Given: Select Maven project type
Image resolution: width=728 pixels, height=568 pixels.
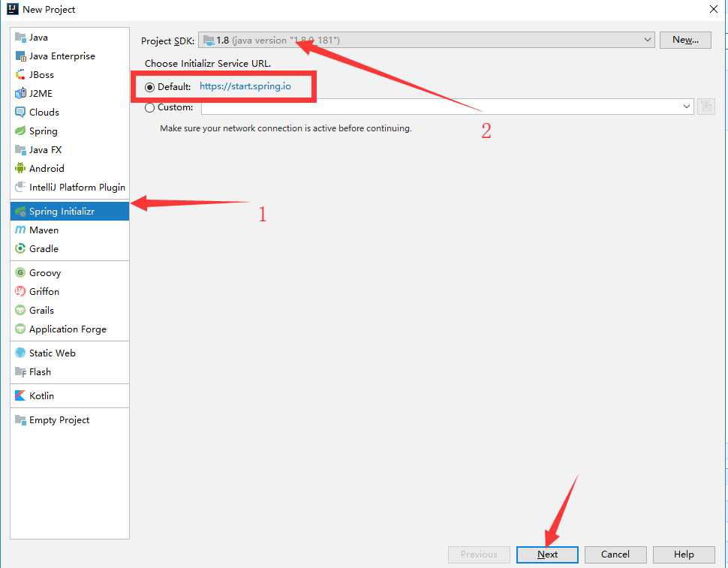Looking at the screenshot, I should click(x=70, y=230).
